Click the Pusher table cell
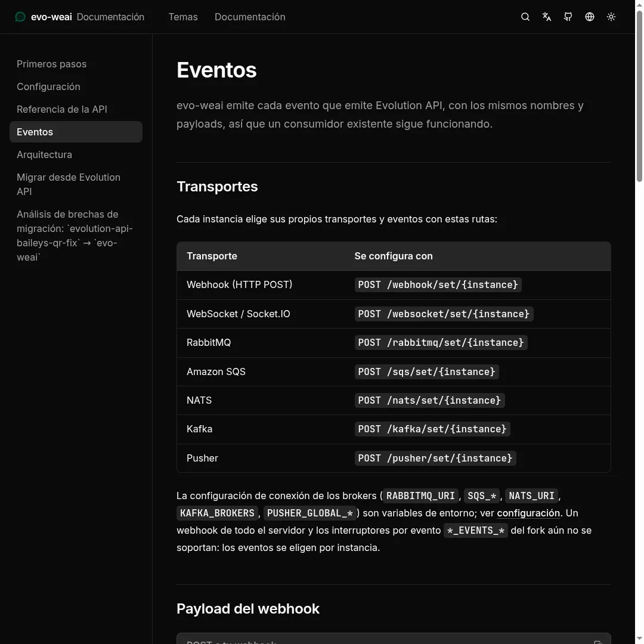This screenshot has width=644, height=644. coord(202,459)
